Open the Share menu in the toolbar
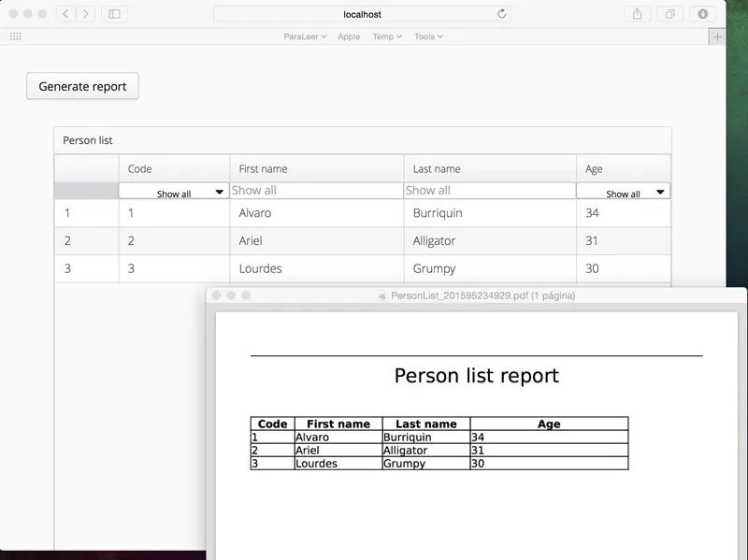 click(x=639, y=14)
